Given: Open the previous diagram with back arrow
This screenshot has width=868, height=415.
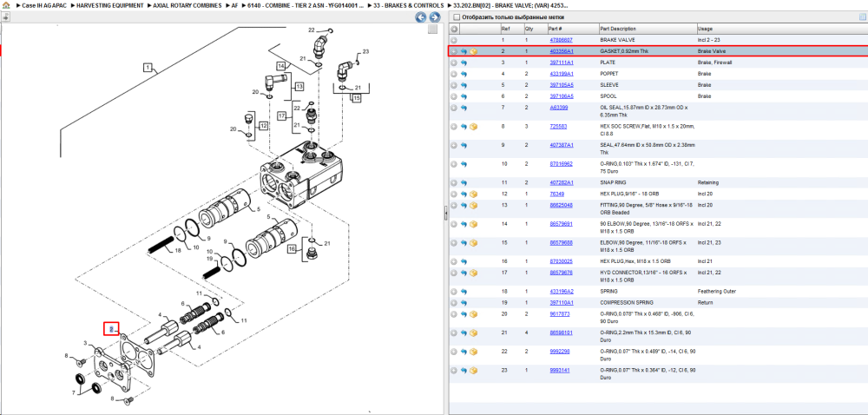Looking at the screenshot, I should (x=421, y=17).
